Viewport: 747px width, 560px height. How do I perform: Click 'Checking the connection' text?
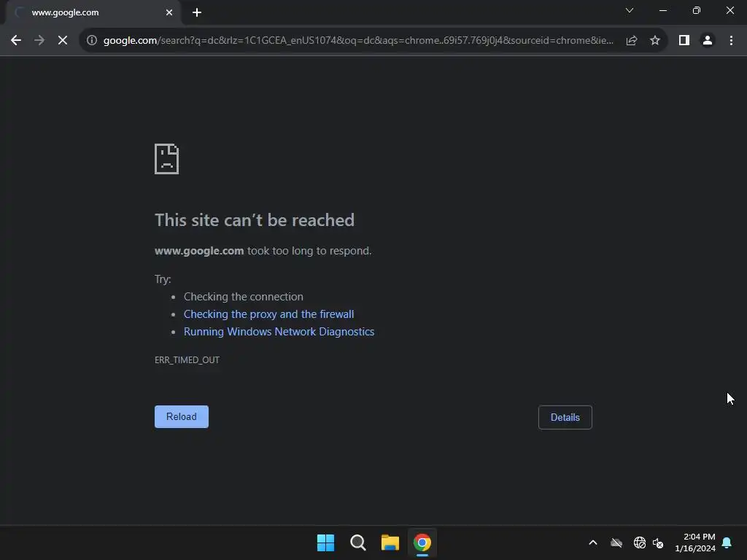[x=244, y=297]
